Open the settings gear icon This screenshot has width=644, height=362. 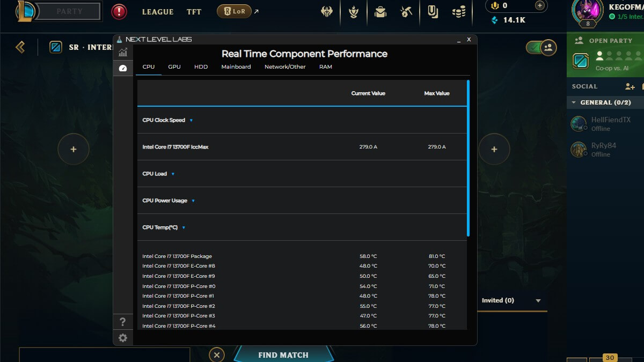(x=123, y=338)
